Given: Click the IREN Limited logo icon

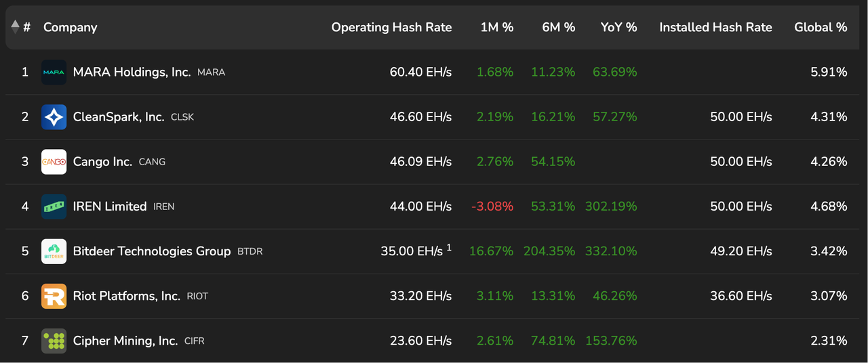Looking at the screenshot, I should [54, 207].
